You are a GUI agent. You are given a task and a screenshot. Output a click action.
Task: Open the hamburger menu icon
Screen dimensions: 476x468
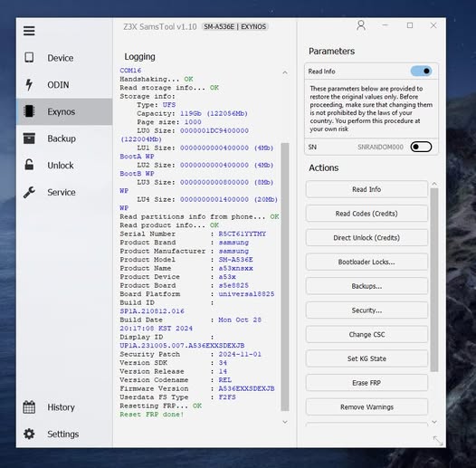click(29, 31)
